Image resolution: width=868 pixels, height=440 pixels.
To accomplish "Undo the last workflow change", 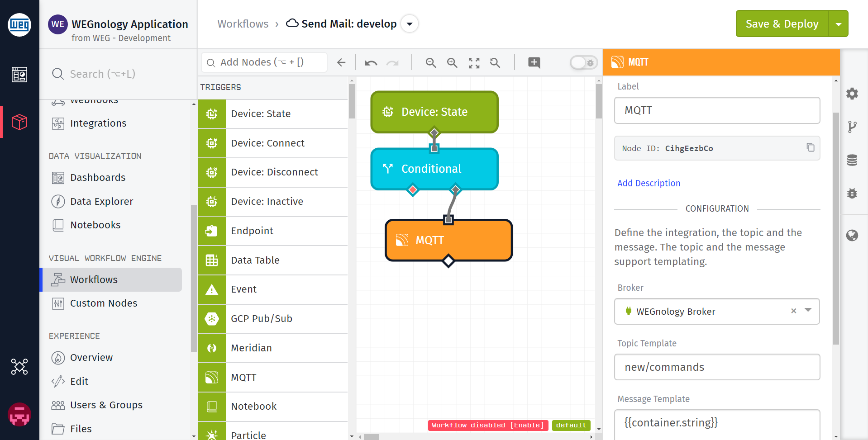I will pos(371,62).
